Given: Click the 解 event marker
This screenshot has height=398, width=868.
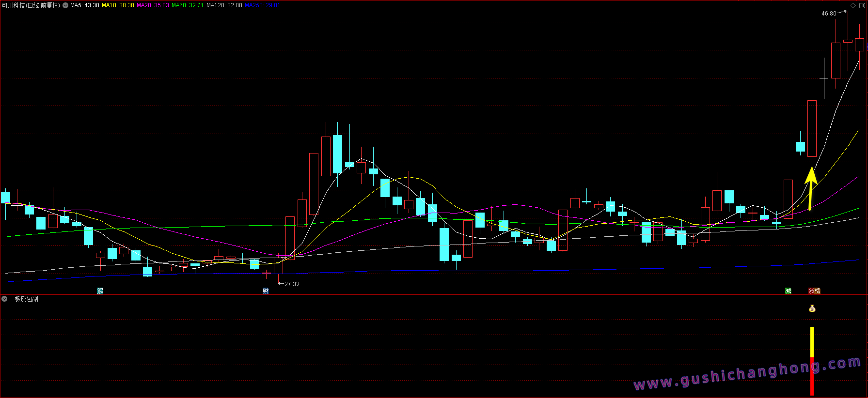Looking at the screenshot, I should coord(100,291).
